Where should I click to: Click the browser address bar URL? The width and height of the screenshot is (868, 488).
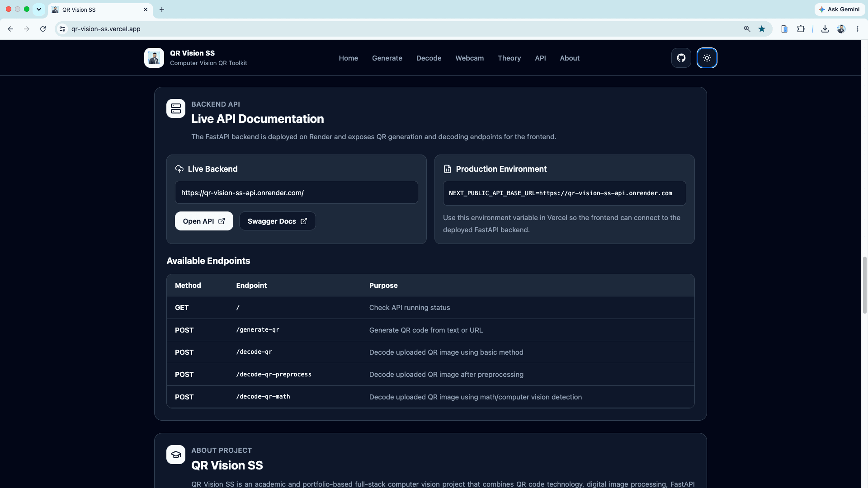point(106,29)
